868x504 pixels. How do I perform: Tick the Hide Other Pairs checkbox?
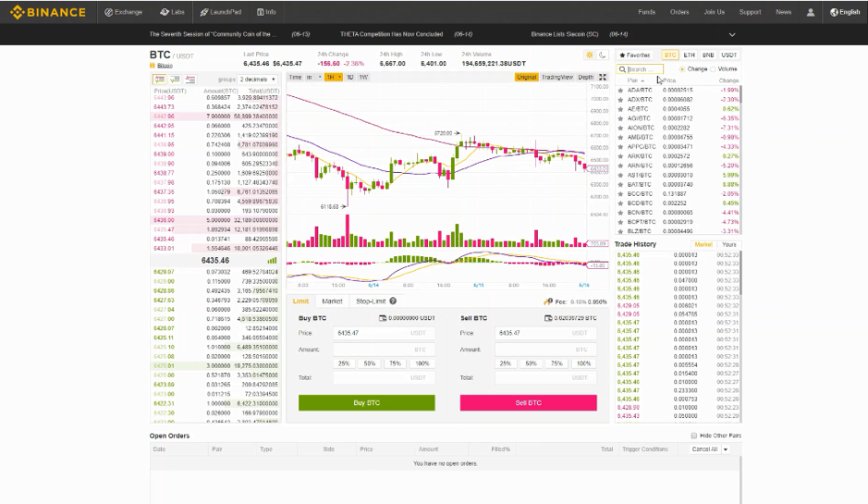pos(693,436)
